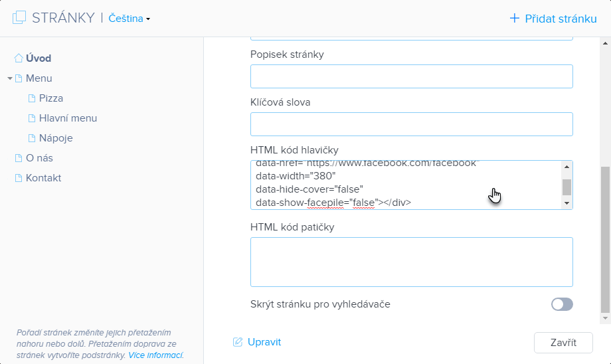This screenshot has width=611, height=364.
Task: Click the page icon beside Pizza
Action: pyautogui.click(x=32, y=98)
